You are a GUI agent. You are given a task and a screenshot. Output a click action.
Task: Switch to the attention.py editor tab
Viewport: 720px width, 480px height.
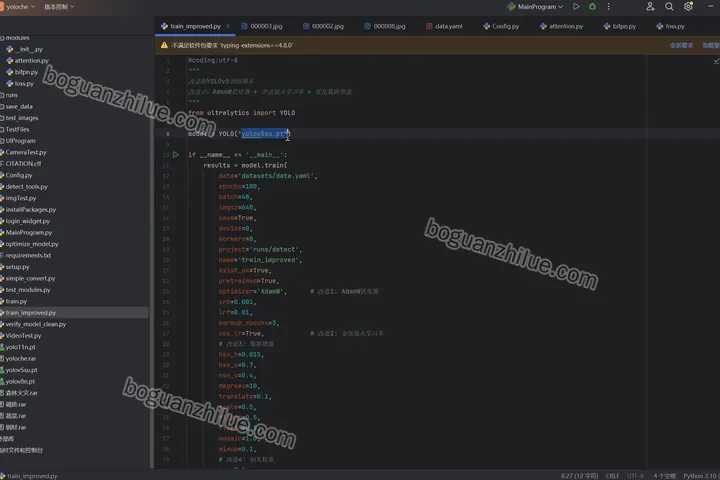click(562, 26)
